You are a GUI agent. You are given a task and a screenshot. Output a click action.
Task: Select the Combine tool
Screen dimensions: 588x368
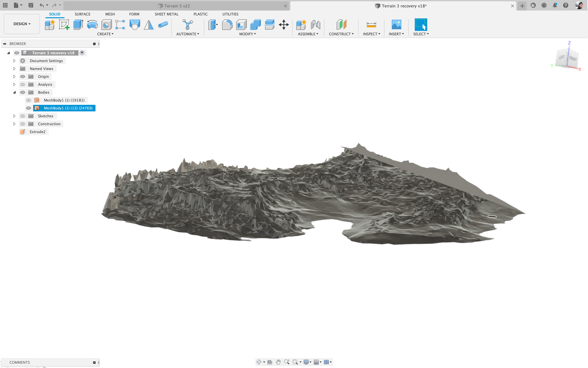(x=255, y=25)
